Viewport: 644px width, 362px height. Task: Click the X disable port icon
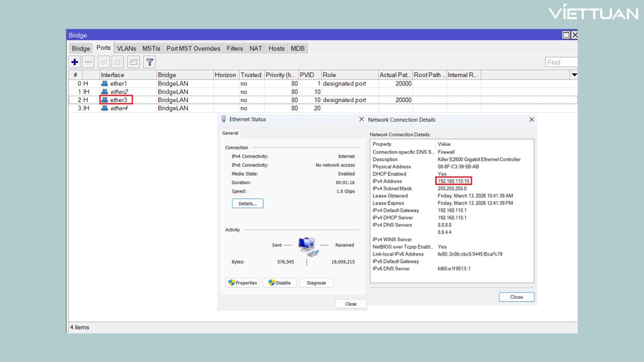117,62
